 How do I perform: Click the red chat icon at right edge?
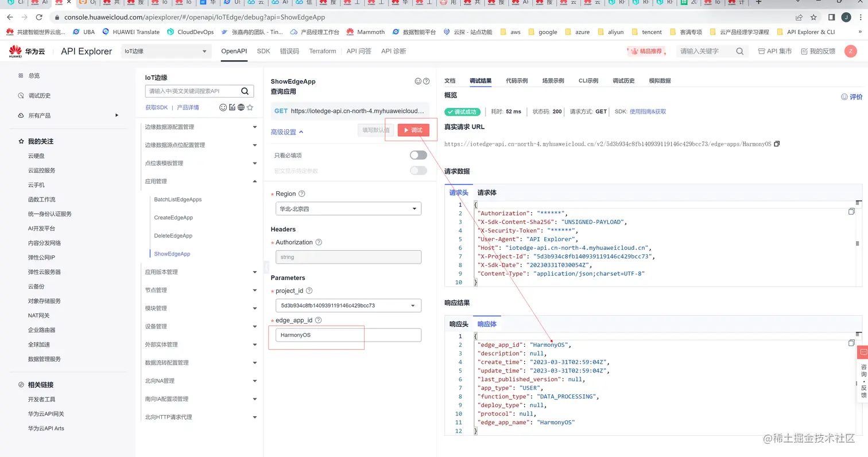click(863, 351)
